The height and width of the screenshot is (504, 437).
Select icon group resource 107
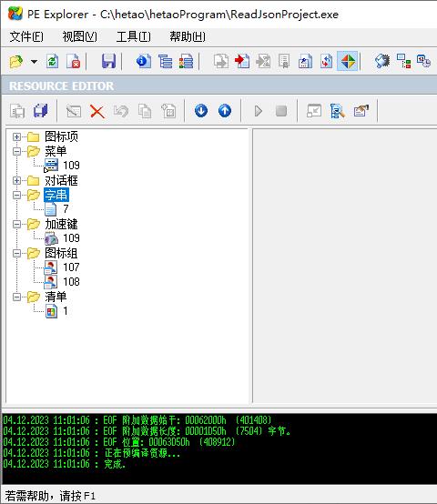[71, 267]
